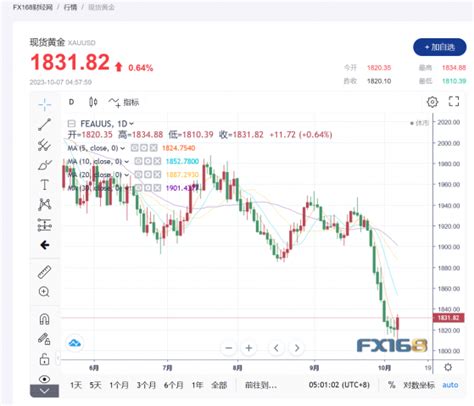Screen dimensions: 474x406
Task: Click the 行情 breadcrumb link
Action: click(x=70, y=7)
